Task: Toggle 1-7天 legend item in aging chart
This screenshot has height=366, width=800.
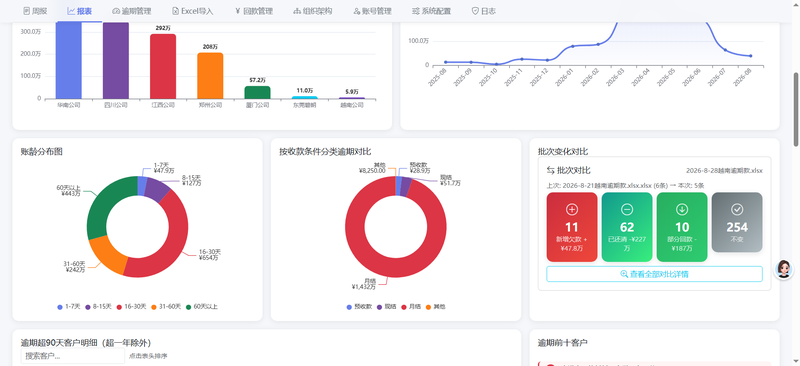Action: (x=69, y=307)
